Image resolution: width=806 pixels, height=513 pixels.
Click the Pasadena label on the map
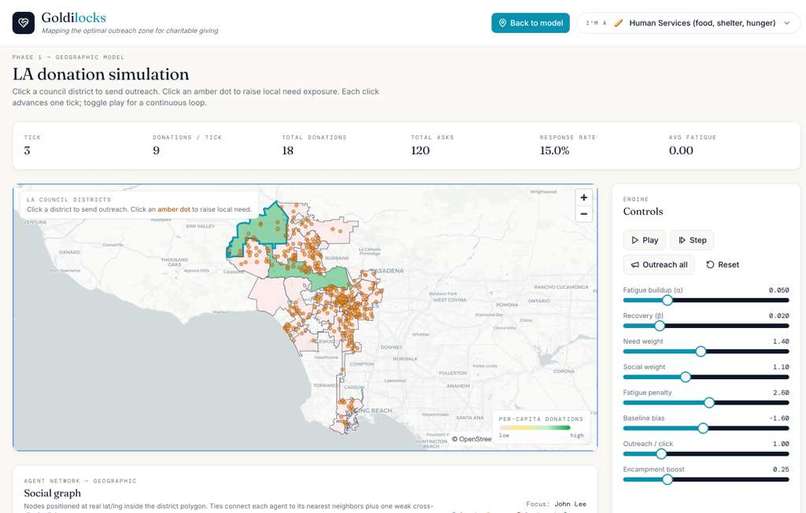pos(388,271)
